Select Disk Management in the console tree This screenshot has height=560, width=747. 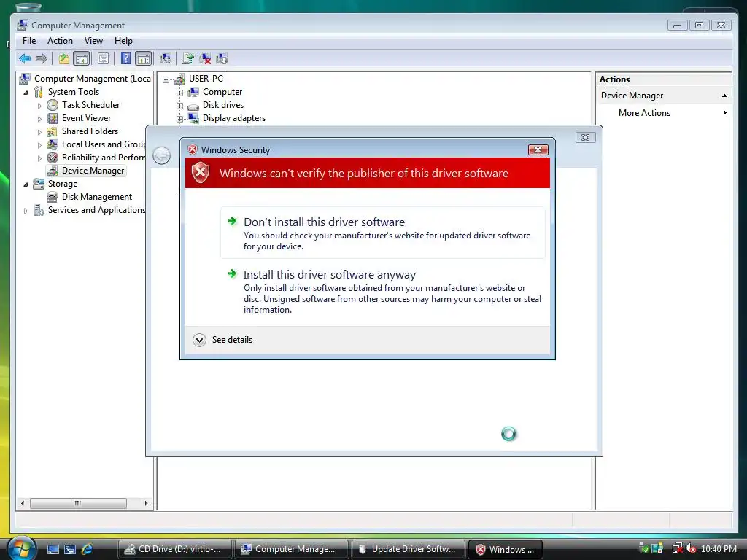(97, 197)
